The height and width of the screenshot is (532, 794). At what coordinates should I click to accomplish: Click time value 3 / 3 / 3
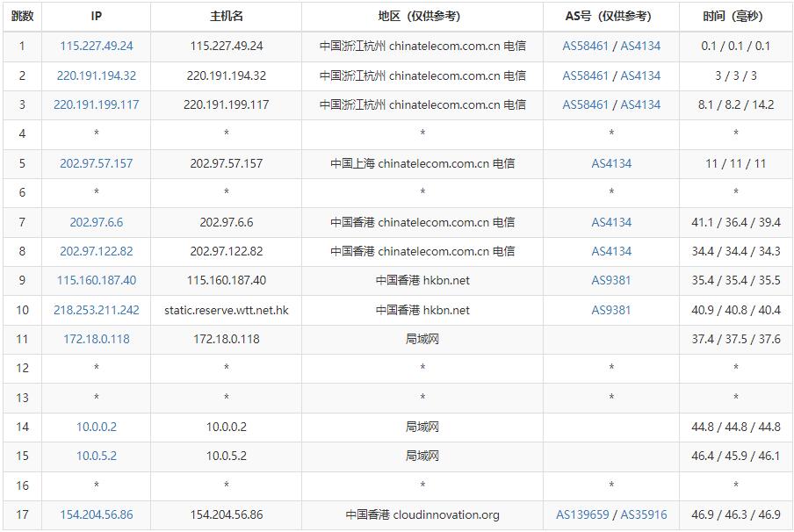736,75
